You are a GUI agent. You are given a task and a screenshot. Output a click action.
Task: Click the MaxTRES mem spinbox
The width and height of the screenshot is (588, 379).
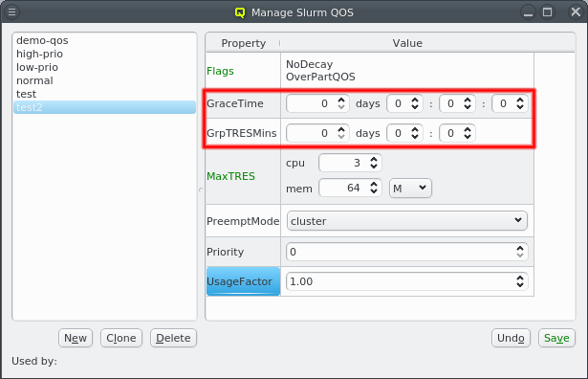click(350, 188)
